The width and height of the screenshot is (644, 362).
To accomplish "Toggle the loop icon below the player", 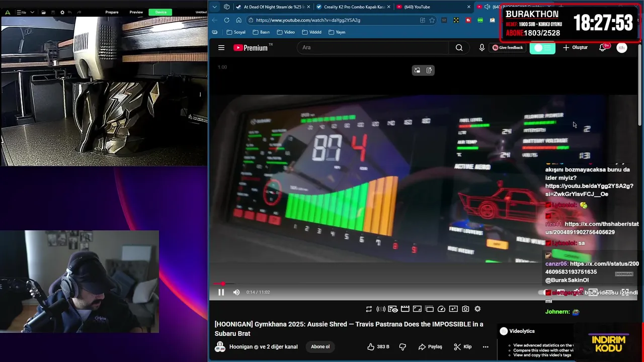I will [369, 309].
